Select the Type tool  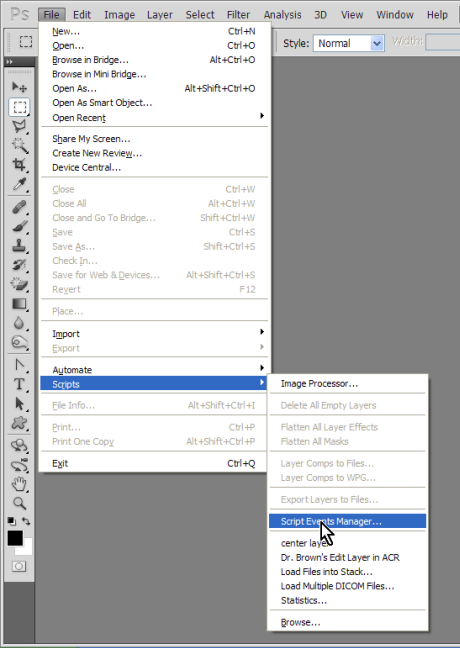(19, 384)
